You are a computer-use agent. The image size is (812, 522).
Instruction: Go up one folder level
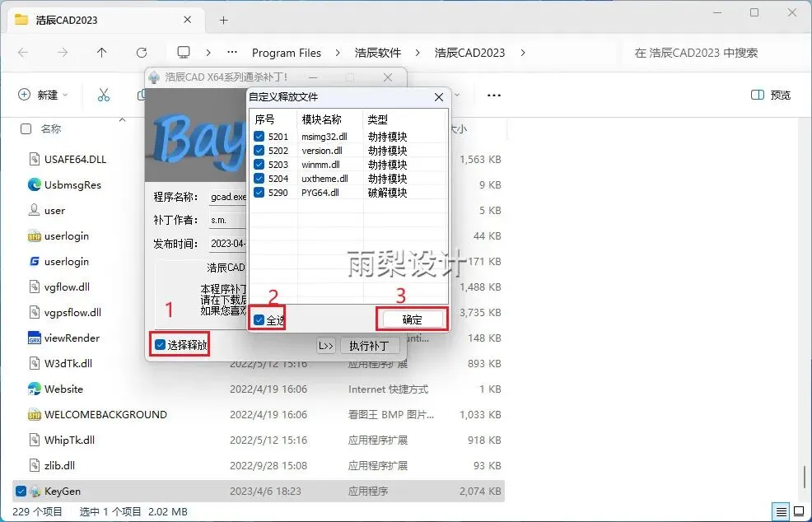pyautogui.click(x=102, y=53)
